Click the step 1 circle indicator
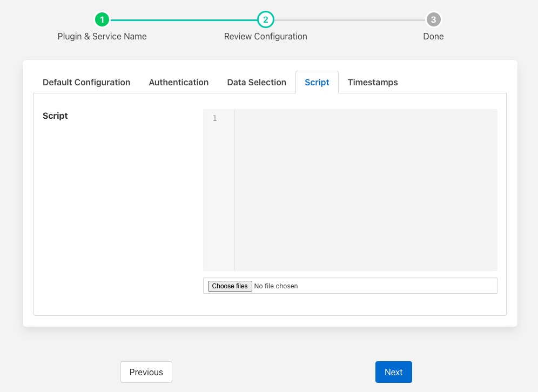The height and width of the screenshot is (392, 538). pyautogui.click(x=102, y=20)
